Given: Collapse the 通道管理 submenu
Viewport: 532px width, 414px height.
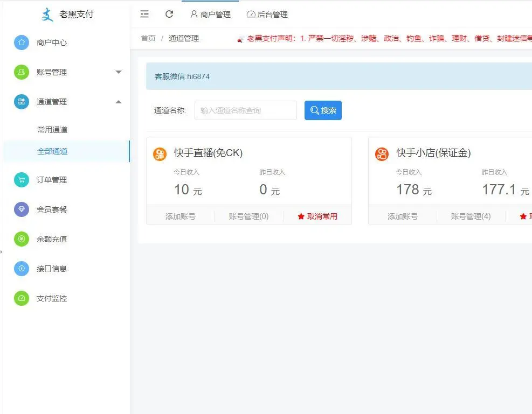Looking at the screenshot, I should click(x=118, y=101).
